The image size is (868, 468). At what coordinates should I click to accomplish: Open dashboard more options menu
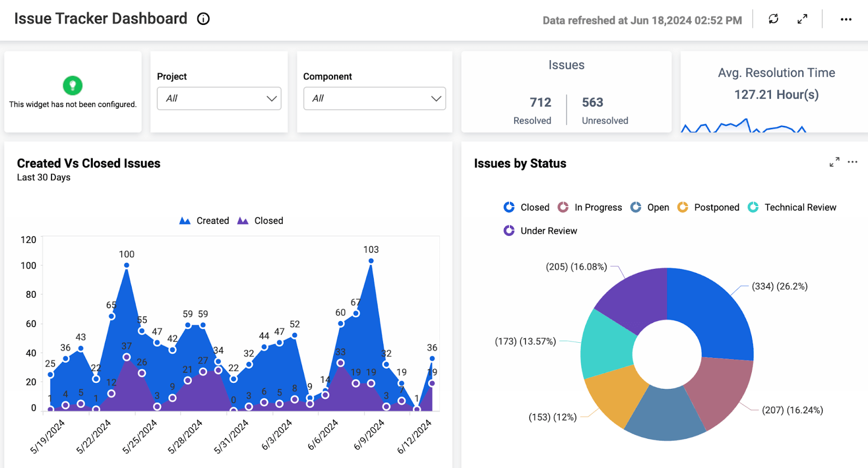point(846,19)
